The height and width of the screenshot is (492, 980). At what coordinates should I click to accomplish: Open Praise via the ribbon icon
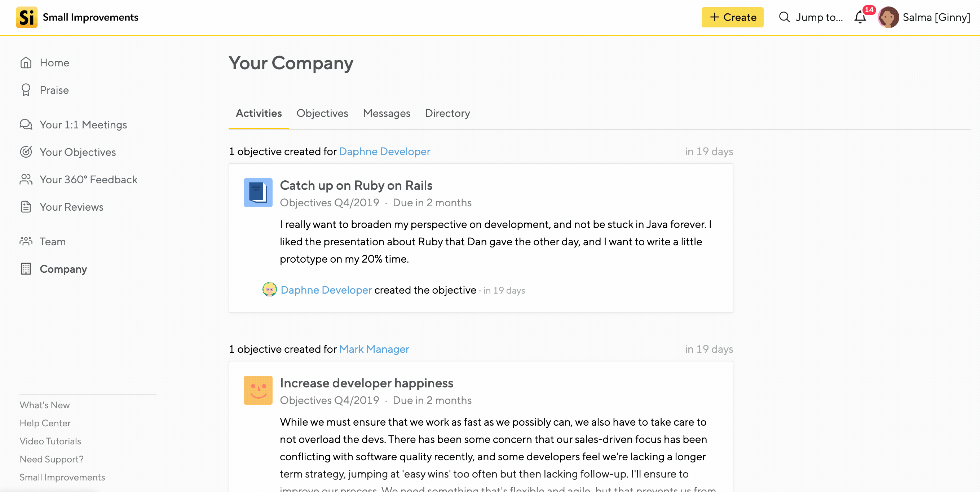tap(26, 90)
